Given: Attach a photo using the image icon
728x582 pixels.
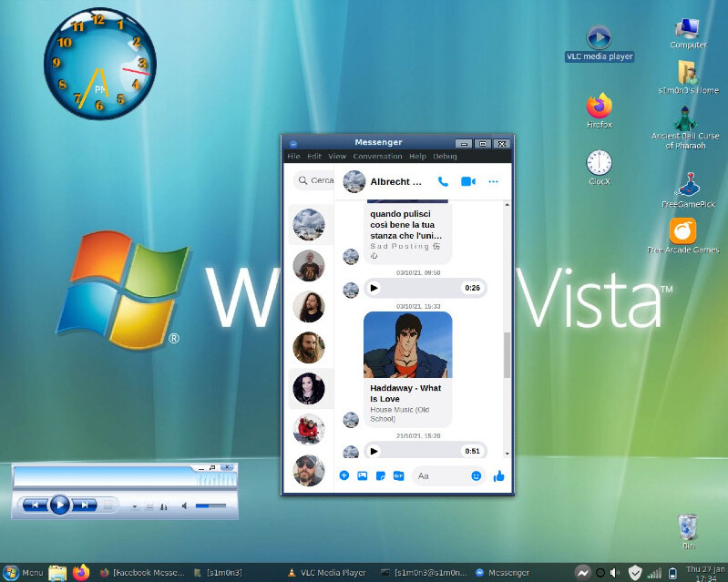Looking at the screenshot, I should [x=362, y=475].
